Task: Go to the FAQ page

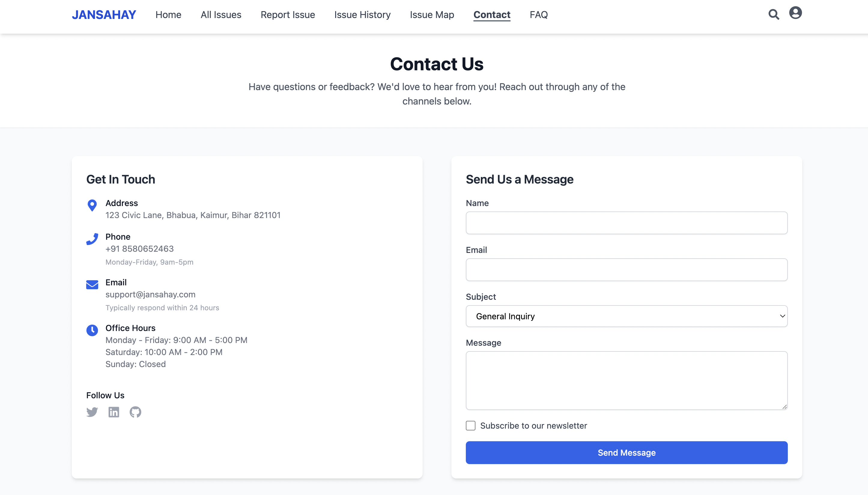Action: [x=538, y=15]
